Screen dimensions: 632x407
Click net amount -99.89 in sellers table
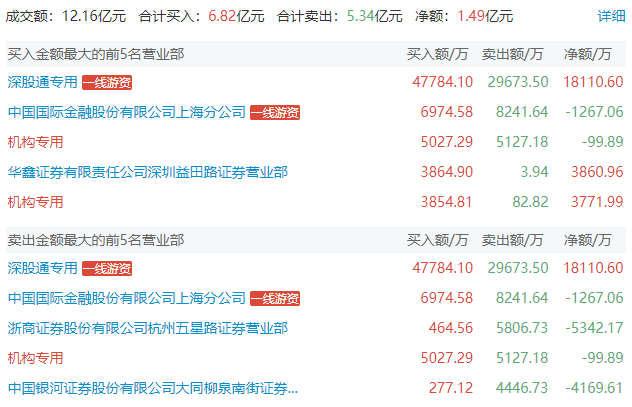click(x=602, y=357)
